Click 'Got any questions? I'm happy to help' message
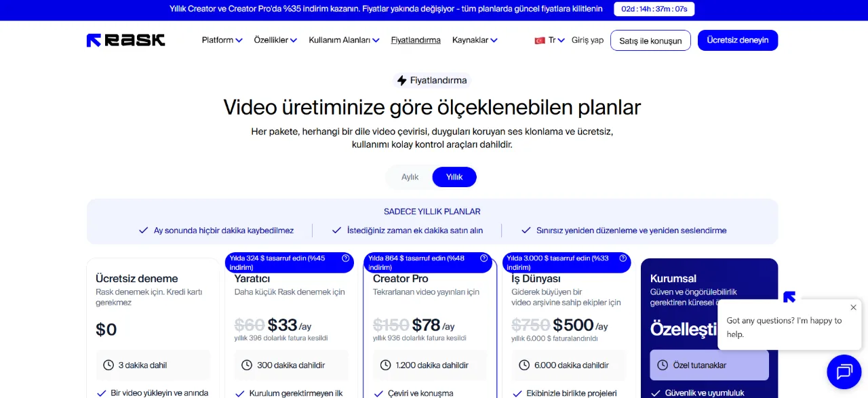The width and height of the screenshot is (868, 398). pyautogui.click(x=784, y=327)
